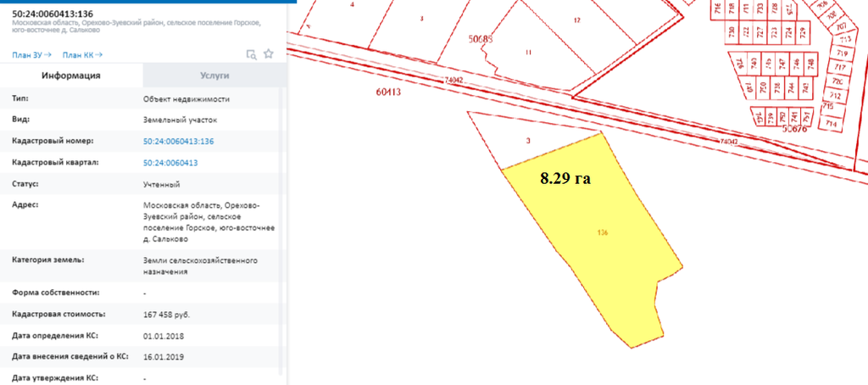Add parcel to favorites with star icon
Viewport: 868px width, 385px height.
[269, 54]
